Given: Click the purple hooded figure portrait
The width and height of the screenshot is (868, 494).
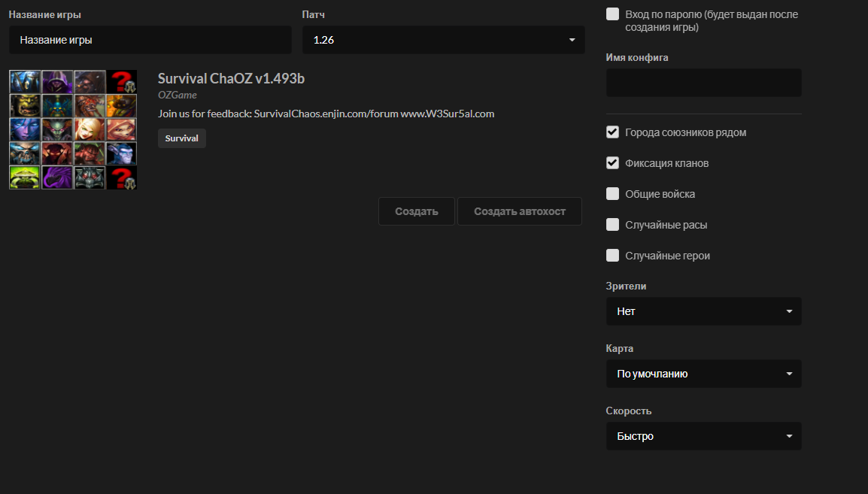Looking at the screenshot, I should coord(57,81).
